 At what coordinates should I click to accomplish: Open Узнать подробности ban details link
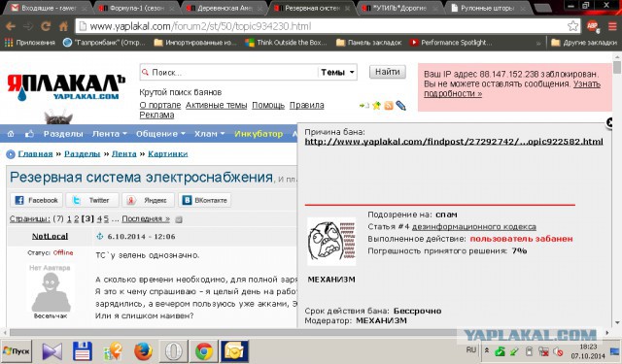[512, 88]
